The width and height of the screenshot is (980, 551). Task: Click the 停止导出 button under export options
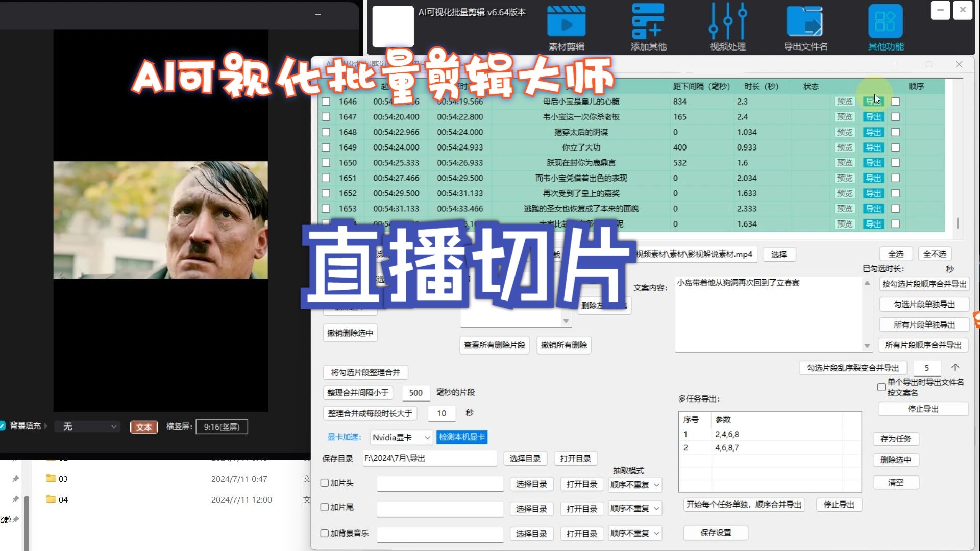[x=923, y=409]
